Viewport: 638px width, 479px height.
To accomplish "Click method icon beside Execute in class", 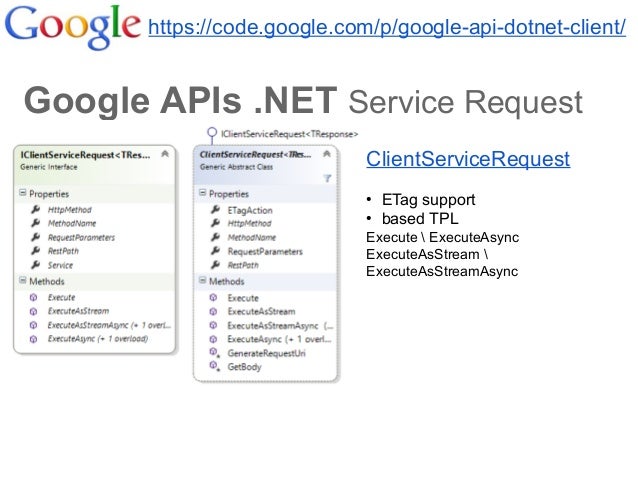I will [213, 297].
